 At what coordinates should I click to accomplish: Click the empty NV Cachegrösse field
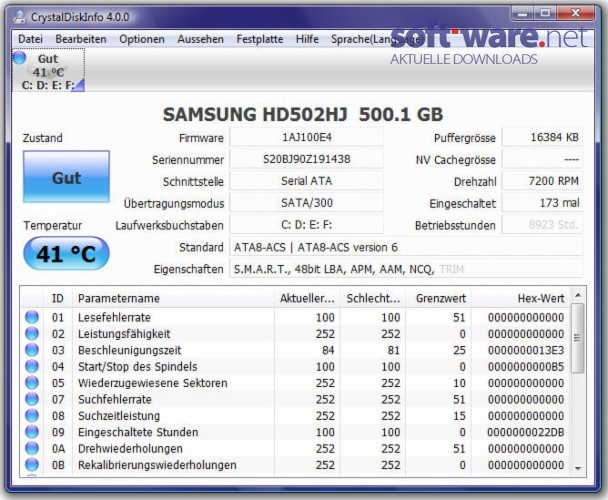coord(542,159)
